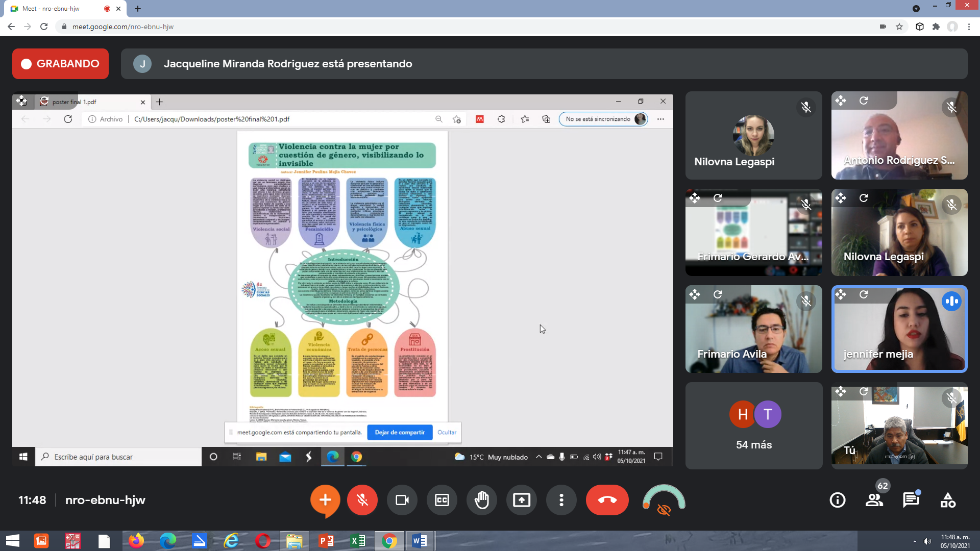Open Firefox from the taskbar
The image size is (980, 551).
(136, 541)
